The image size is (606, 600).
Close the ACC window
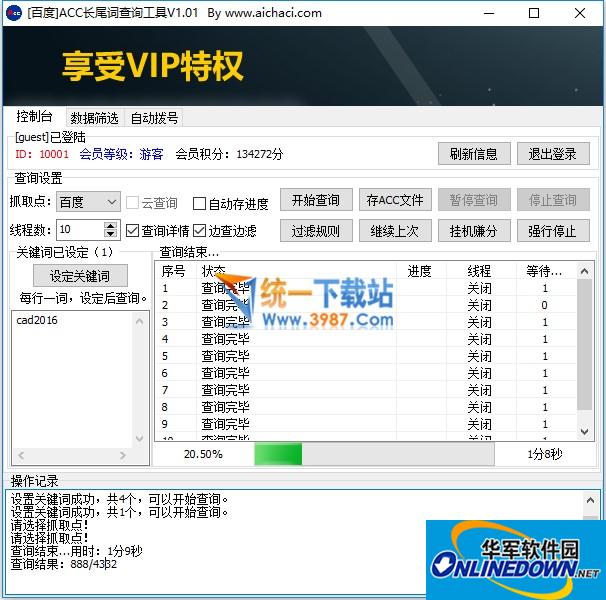click(580, 13)
